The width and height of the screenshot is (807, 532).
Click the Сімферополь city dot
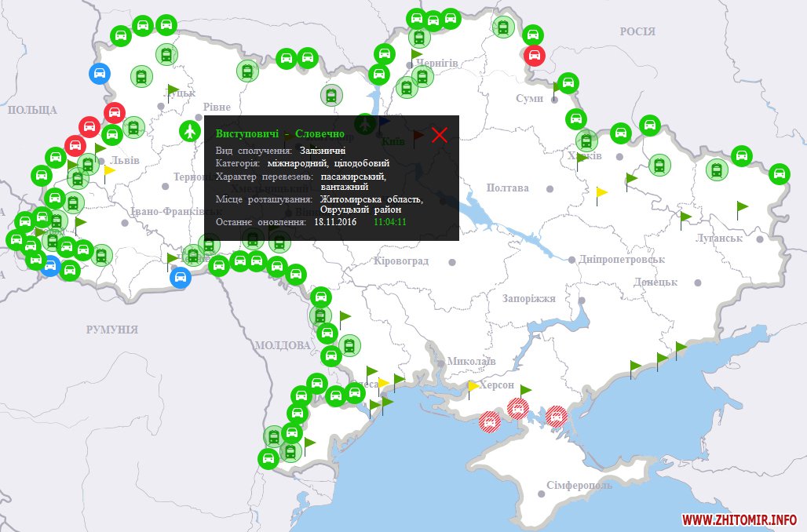point(542,494)
